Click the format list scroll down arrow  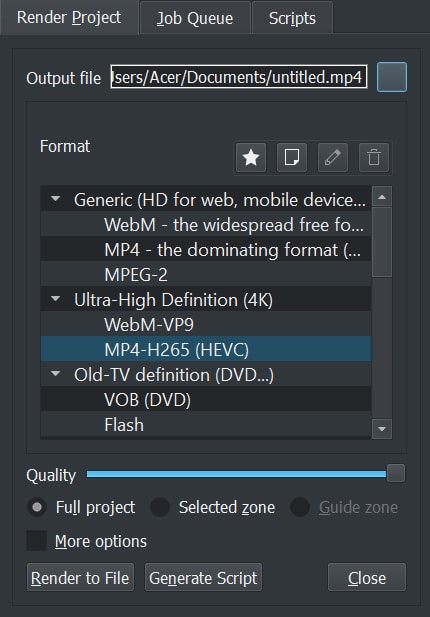(382, 429)
